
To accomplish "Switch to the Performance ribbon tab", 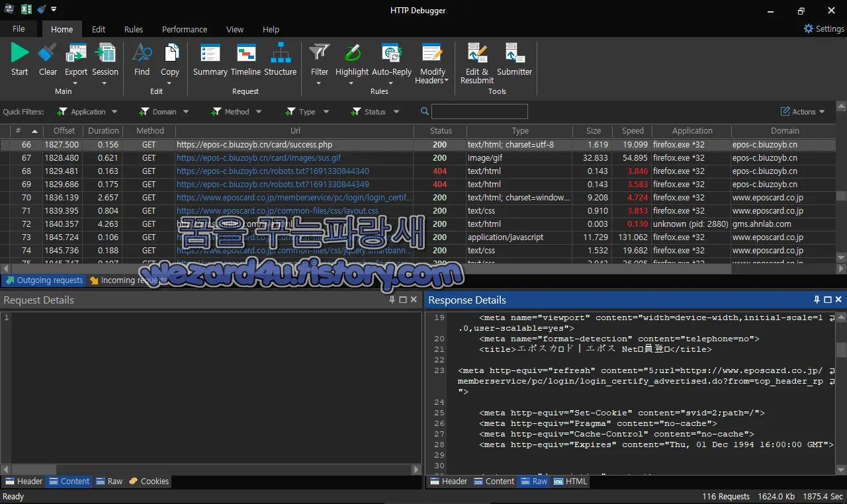I will [x=185, y=29].
